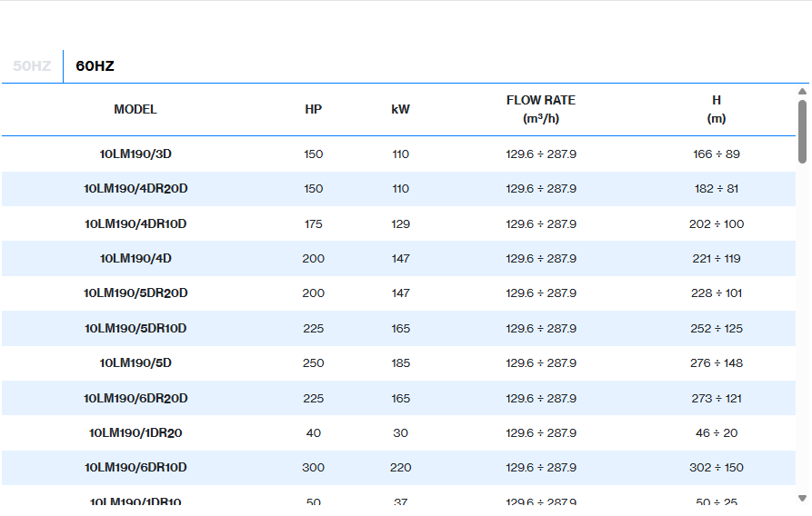Viewport: 812px width, 516px height.
Task: Click model name 10LM190/4D
Action: pos(135,259)
